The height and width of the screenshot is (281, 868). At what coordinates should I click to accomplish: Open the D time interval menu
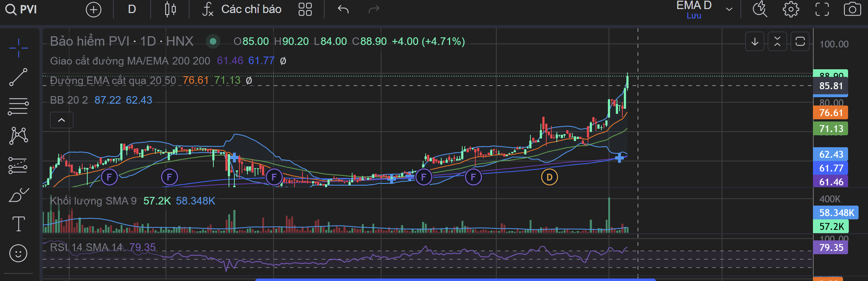coord(132,9)
